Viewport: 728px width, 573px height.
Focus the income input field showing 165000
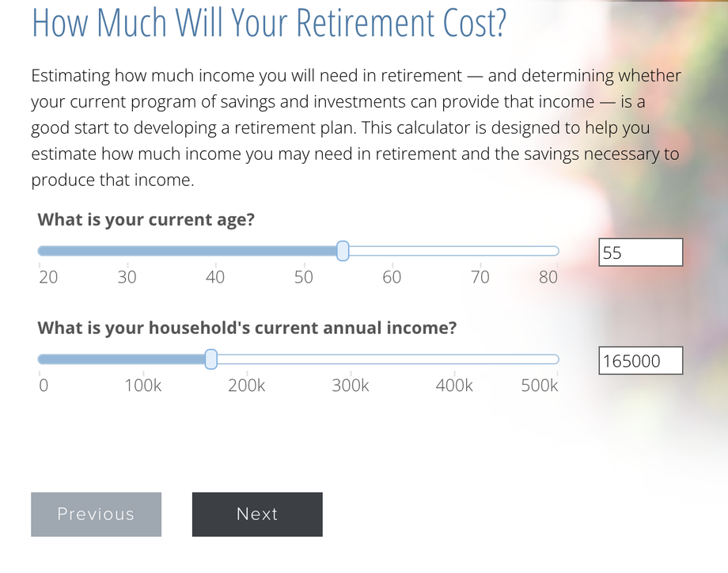point(641,360)
